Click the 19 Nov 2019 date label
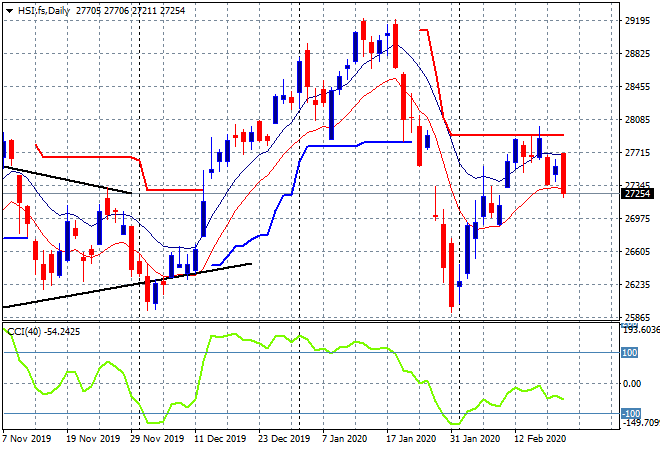The image size is (660, 450). click(93, 439)
